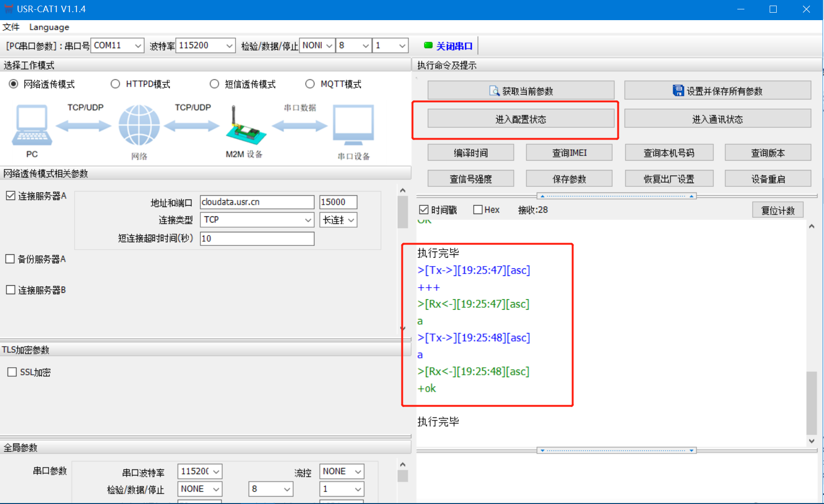
Task: Click the USR-CAT1 app icon in title bar
Action: (x=8, y=9)
